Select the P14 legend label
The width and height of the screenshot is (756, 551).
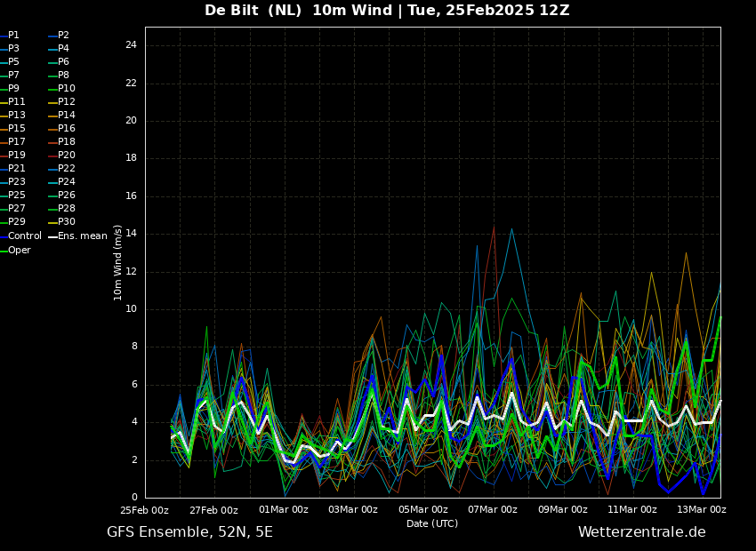[x=62, y=116]
